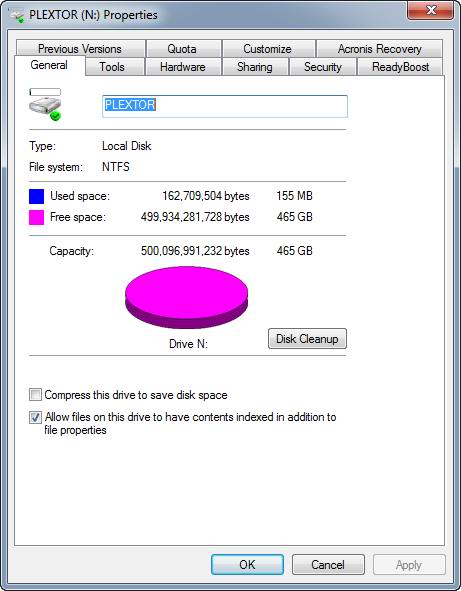This screenshot has height=591, width=461.
Task: Go to the Sharing tab
Action: click(x=255, y=67)
